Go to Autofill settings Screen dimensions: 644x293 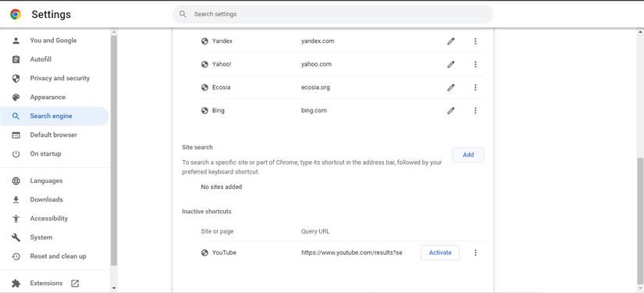(x=55, y=59)
